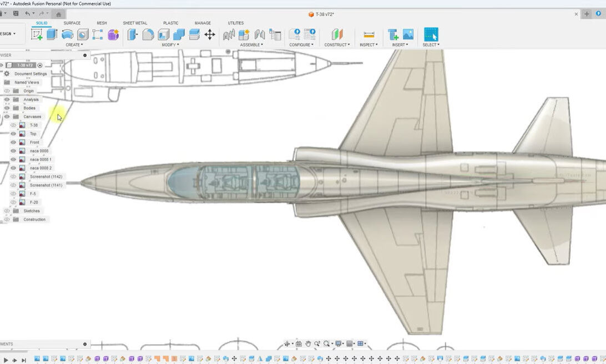Switch to the UTILITIES tab
Screen dimensions: 606x364
coord(236,23)
